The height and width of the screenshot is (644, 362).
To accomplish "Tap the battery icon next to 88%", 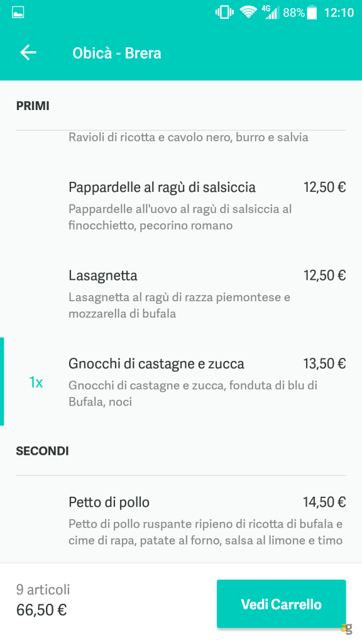I will (312, 11).
